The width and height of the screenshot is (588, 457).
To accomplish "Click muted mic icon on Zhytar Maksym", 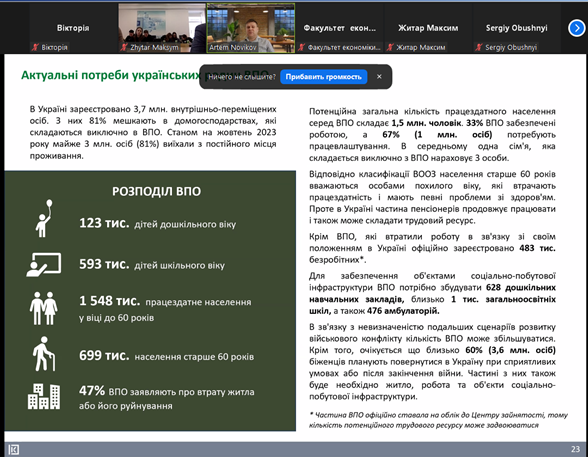I will tap(124, 47).
